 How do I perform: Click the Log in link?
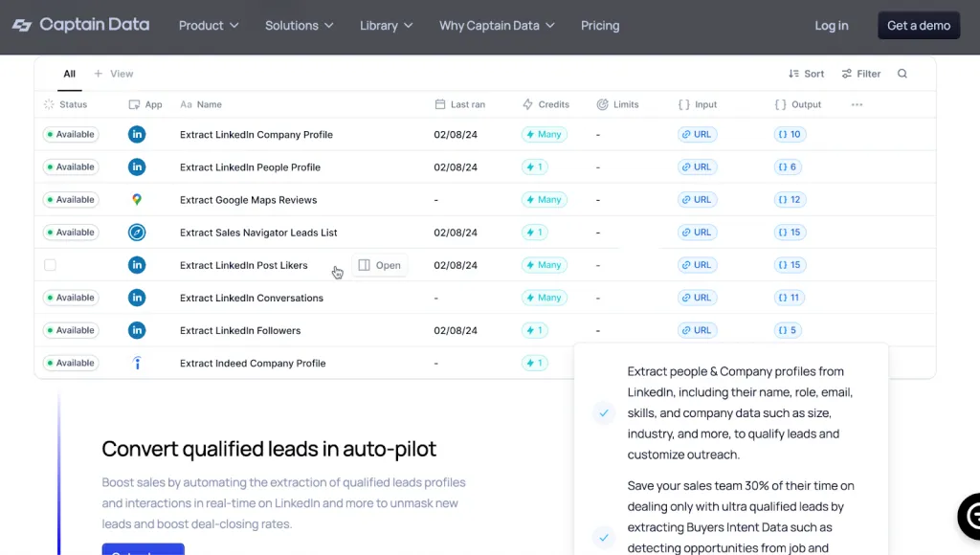pyautogui.click(x=832, y=26)
